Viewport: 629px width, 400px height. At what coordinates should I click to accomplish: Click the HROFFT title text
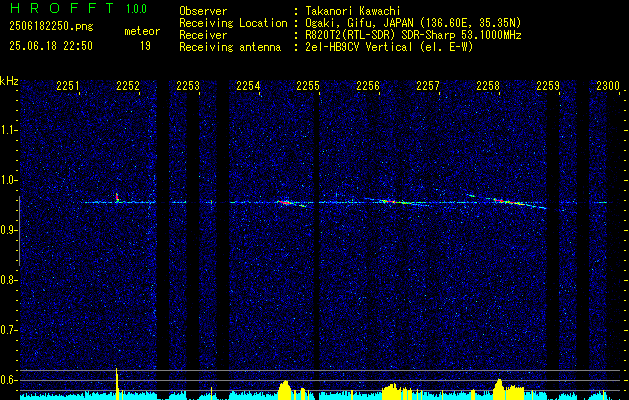62,8
